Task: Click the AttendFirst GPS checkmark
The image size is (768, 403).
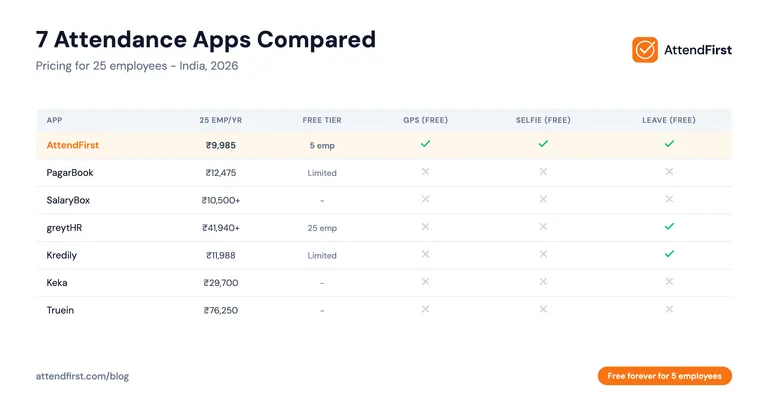Action: pyautogui.click(x=425, y=143)
